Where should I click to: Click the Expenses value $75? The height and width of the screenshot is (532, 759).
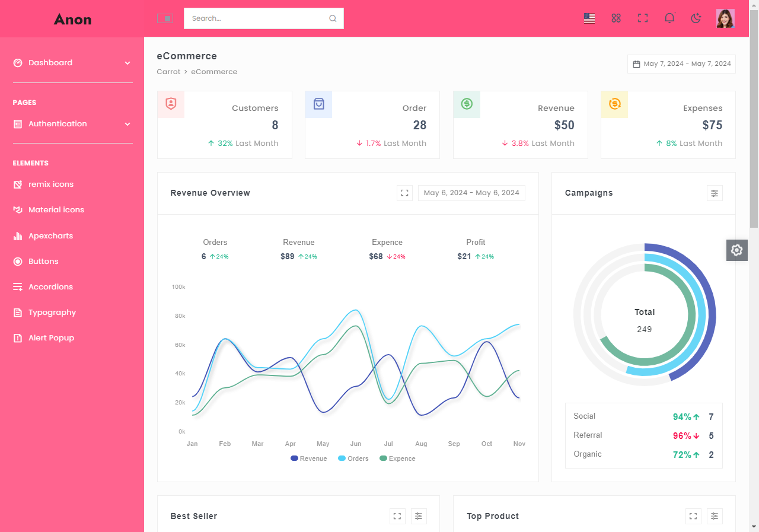pyautogui.click(x=712, y=125)
